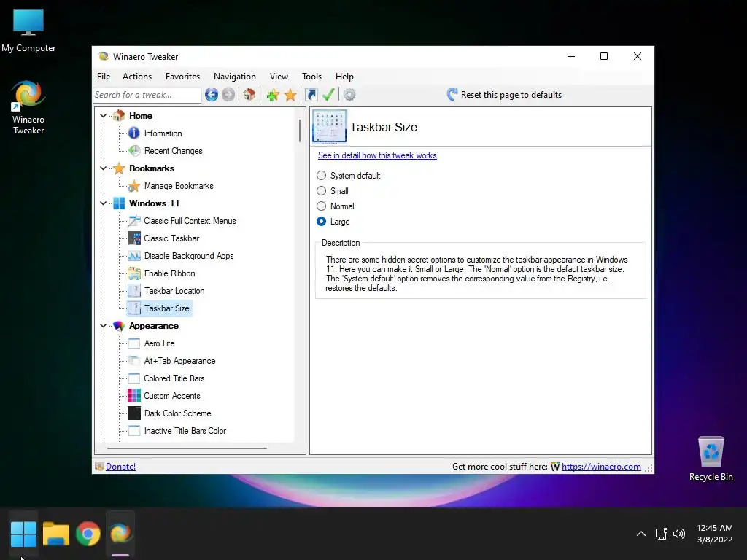Click the Custom Accents colored icon
Image resolution: width=747 pixels, height=560 pixels.
tap(134, 396)
